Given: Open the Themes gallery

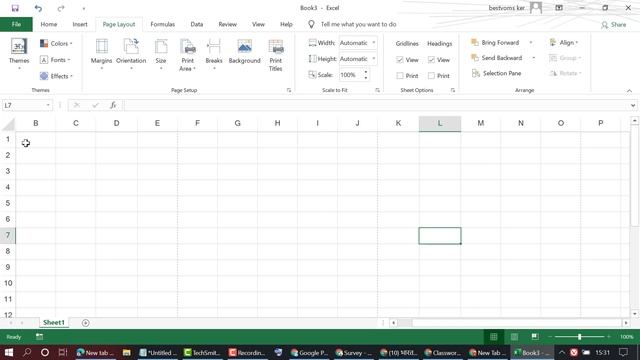Looking at the screenshot, I should [x=19, y=54].
